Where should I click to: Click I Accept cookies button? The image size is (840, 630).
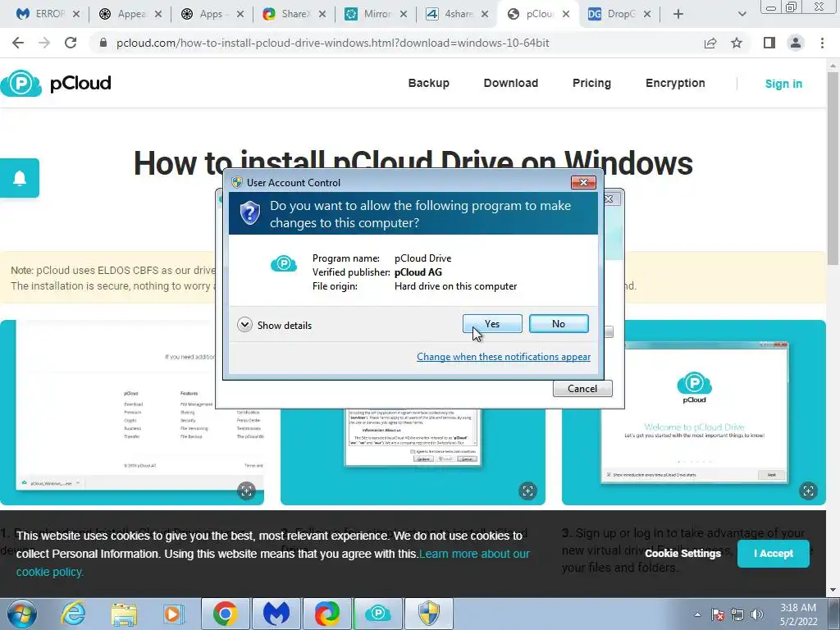point(773,554)
